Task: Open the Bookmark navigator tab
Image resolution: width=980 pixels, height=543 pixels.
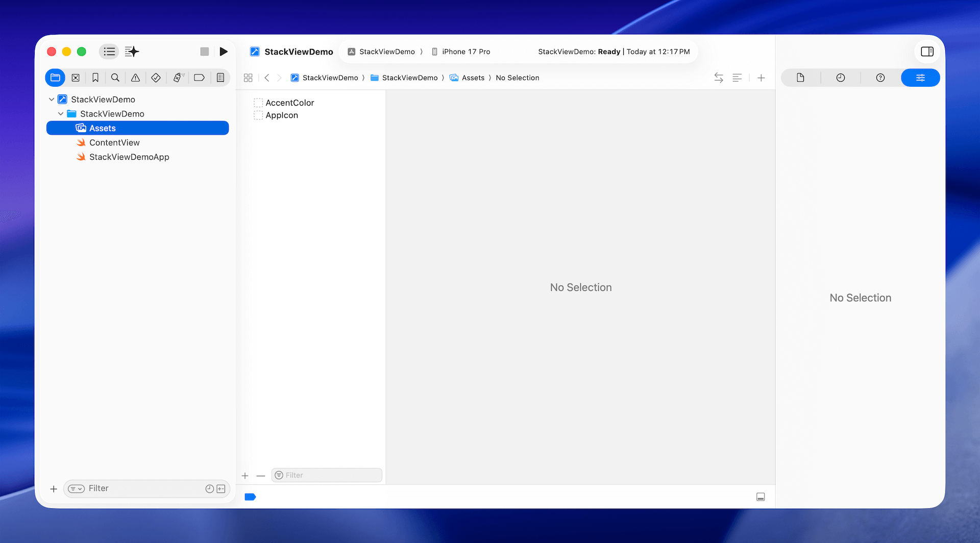Action: (x=95, y=78)
